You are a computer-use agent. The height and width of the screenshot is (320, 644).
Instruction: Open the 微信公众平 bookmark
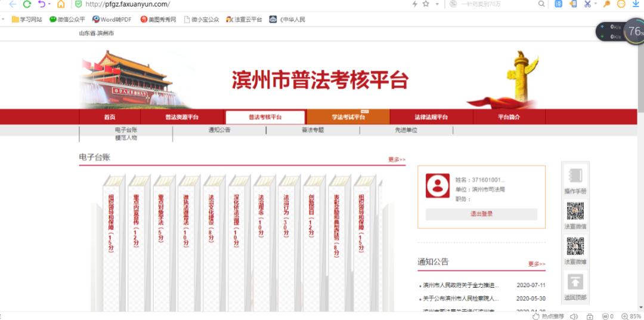67,19
